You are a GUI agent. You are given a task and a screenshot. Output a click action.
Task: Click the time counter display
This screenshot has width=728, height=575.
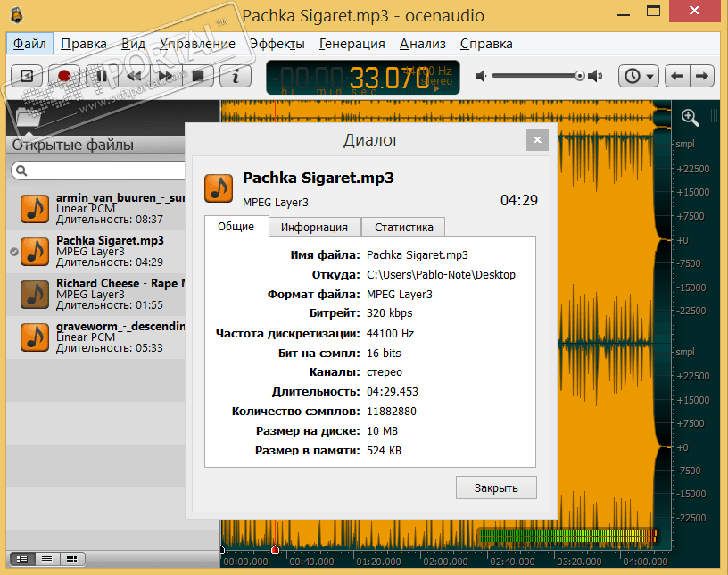(x=362, y=78)
